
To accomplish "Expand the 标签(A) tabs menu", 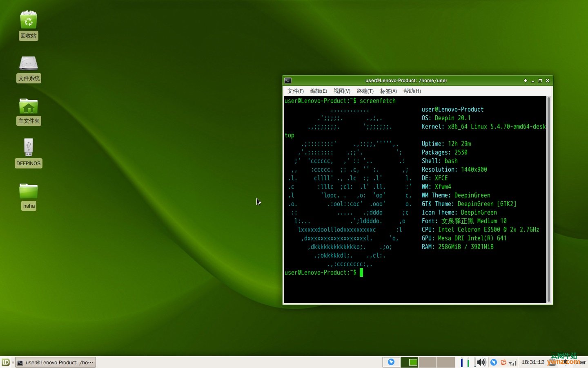I will [x=388, y=91].
